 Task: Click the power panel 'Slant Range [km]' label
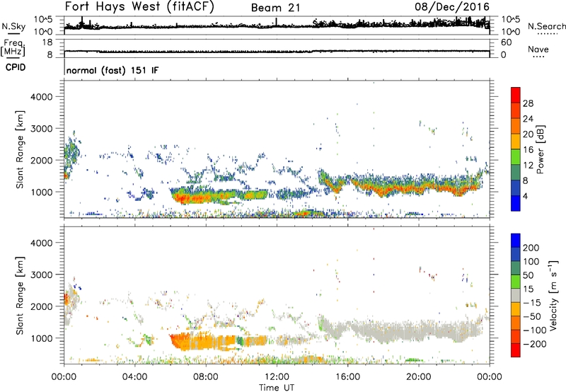pyautogui.click(x=20, y=149)
